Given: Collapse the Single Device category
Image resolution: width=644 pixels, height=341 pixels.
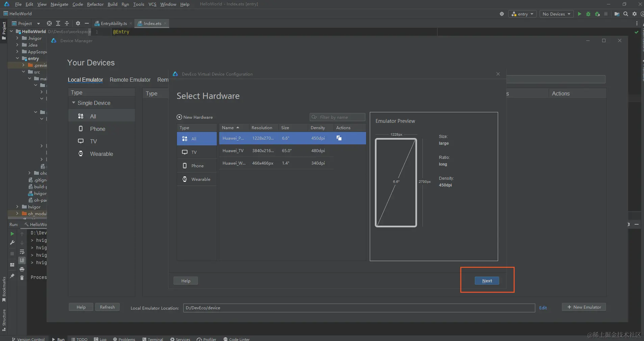Looking at the screenshot, I should click(74, 103).
